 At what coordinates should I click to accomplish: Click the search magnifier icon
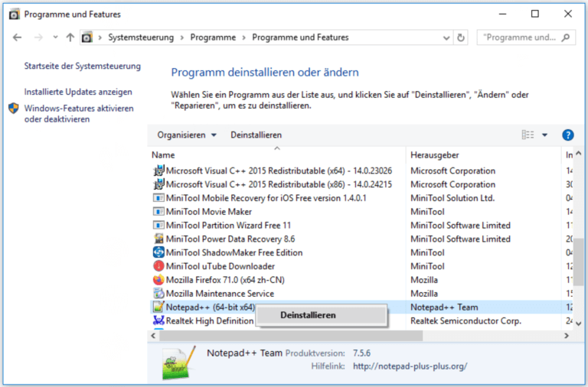point(566,37)
